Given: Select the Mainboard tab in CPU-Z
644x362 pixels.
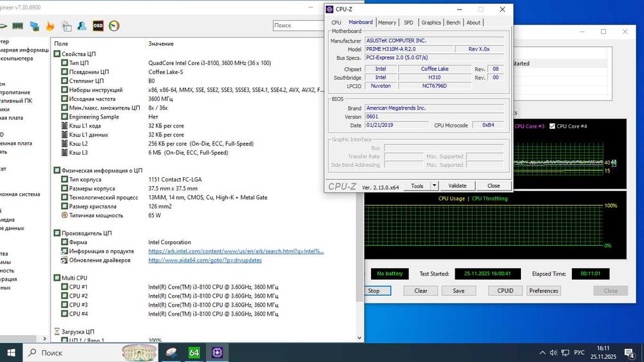Looking at the screenshot, I should (x=360, y=22).
